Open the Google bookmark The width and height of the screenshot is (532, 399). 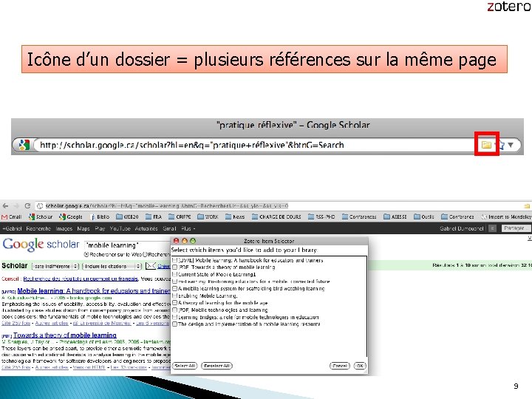click(71, 216)
